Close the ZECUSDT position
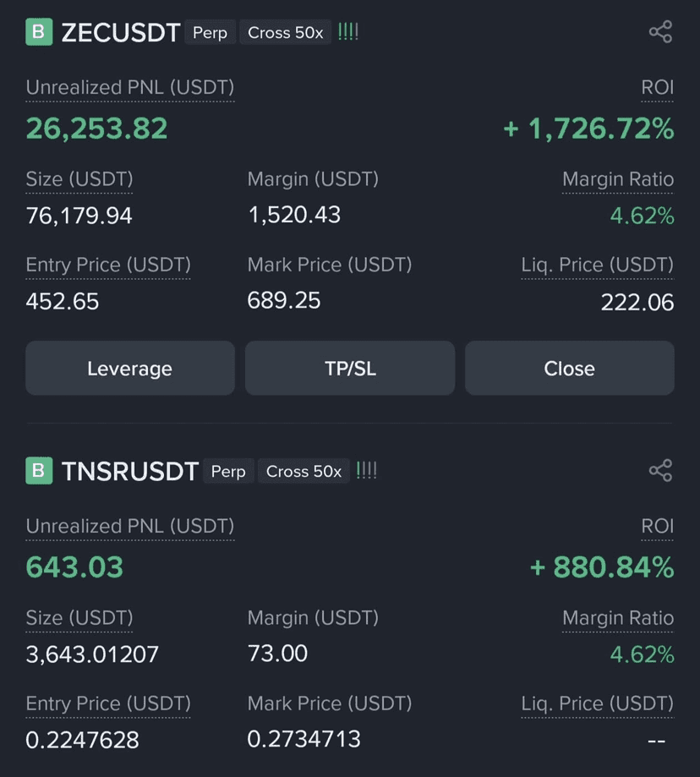This screenshot has height=777, width=700. 569,368
